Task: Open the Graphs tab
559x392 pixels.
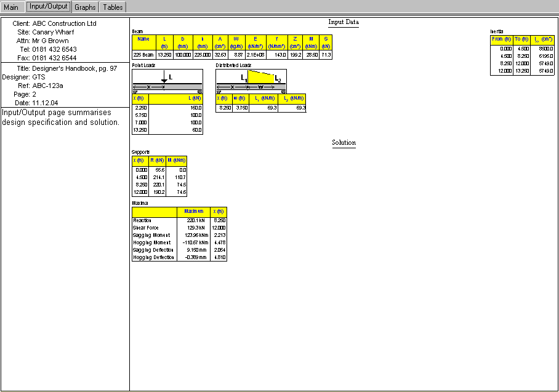Action: click(x=85, y=7)
